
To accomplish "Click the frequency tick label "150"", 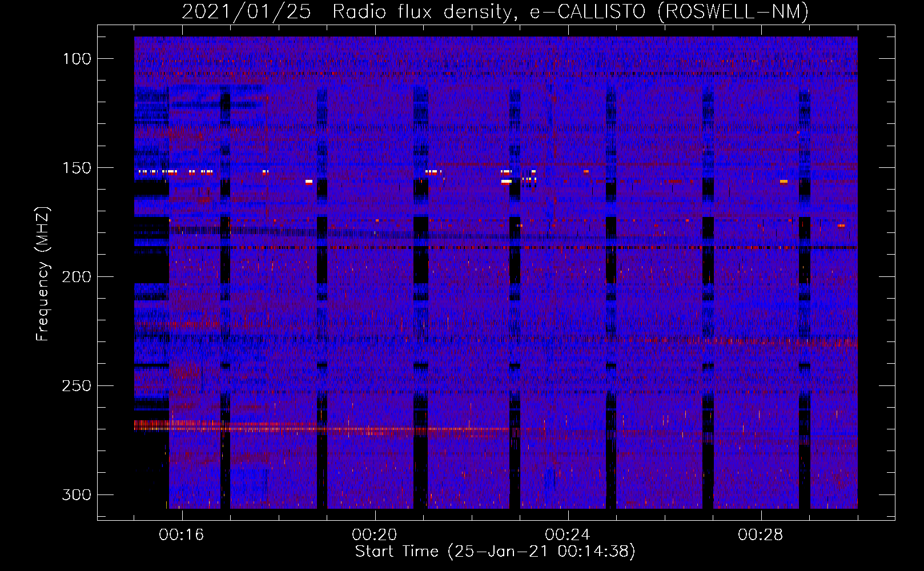I will pos(77,168).
